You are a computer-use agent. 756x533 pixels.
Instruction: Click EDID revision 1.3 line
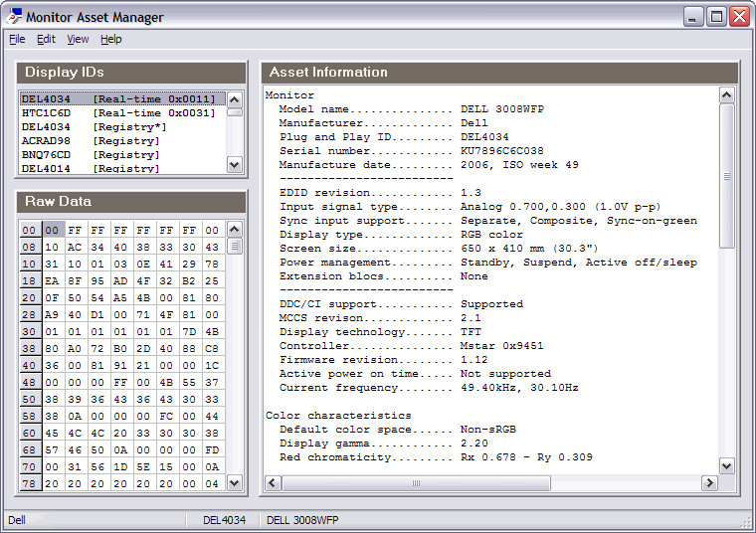(x=380, y=193)
